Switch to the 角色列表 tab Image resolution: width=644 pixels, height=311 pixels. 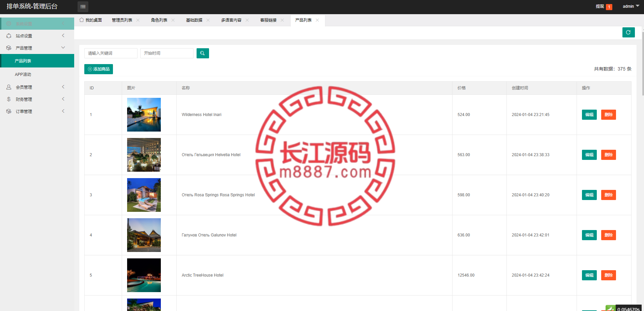pyautogui.click(x=159, y=20)
